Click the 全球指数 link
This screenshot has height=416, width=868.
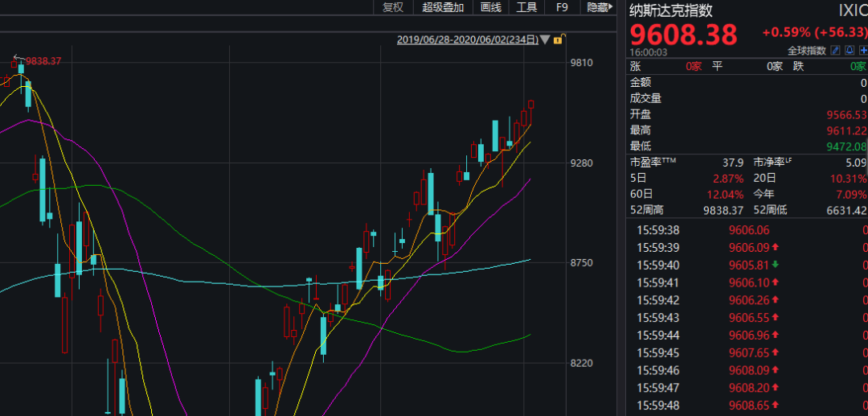807,51
